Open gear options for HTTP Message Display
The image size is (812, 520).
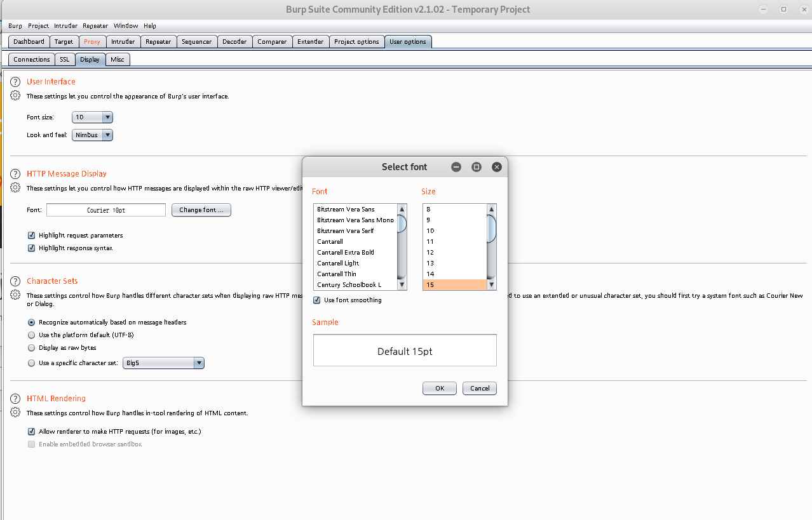click(x=15, y=187)
